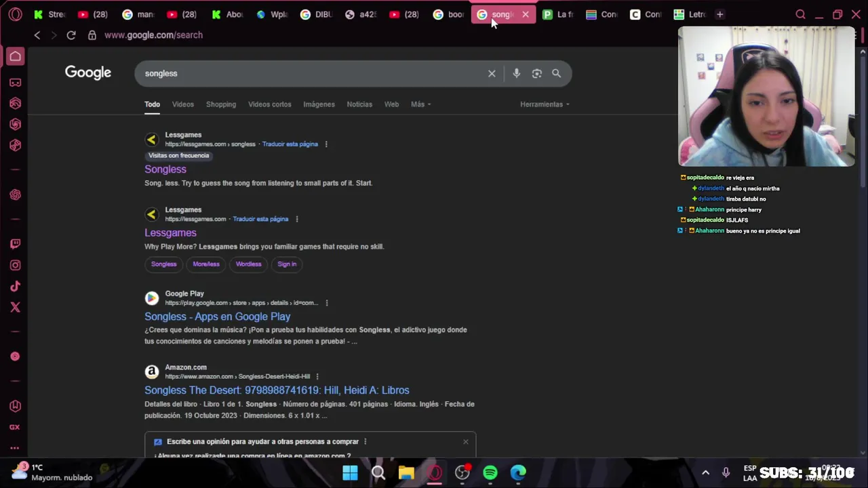Open Windows taskbar search
The image size is (868, 488).
click(x=378, y=473)
